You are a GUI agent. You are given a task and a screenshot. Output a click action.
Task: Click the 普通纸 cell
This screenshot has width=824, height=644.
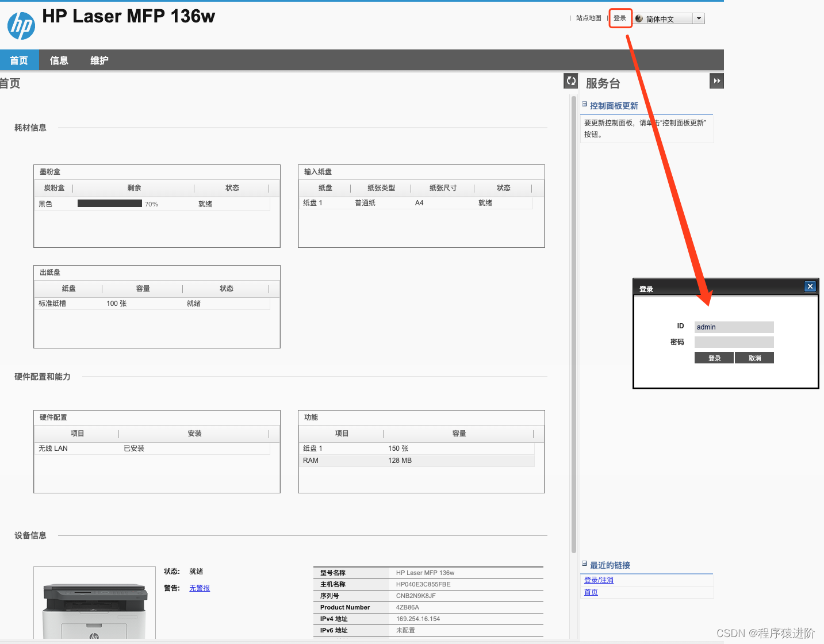pos(365,203)
